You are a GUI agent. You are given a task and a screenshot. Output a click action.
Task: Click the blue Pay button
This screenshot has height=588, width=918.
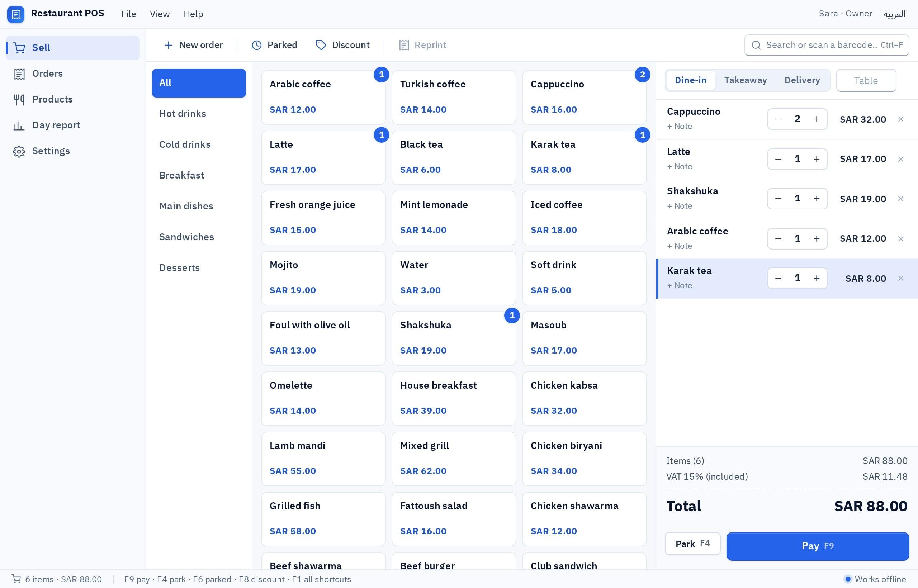(818, 546)
